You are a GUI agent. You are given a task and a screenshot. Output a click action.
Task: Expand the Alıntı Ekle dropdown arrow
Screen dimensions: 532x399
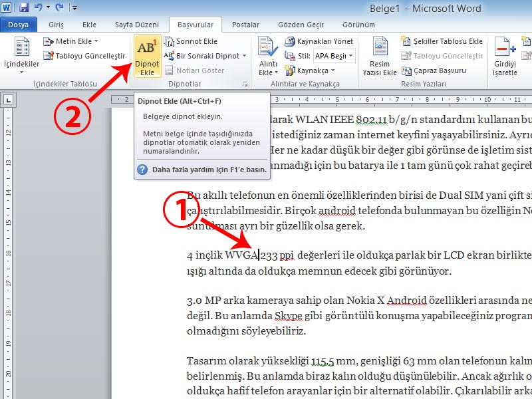pos(276,72)
